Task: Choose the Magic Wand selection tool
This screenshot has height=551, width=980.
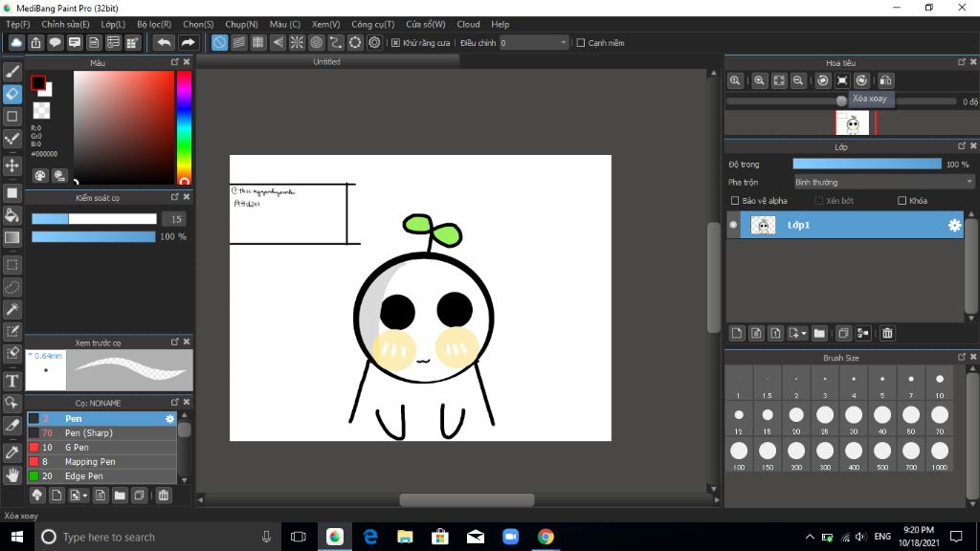Action: click(x=12, y=309)
